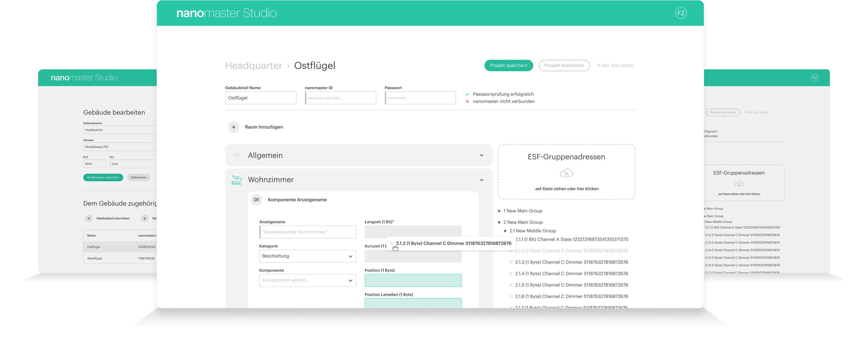Click the plus icon for Raum hinzufügen

tap(233, 127)
